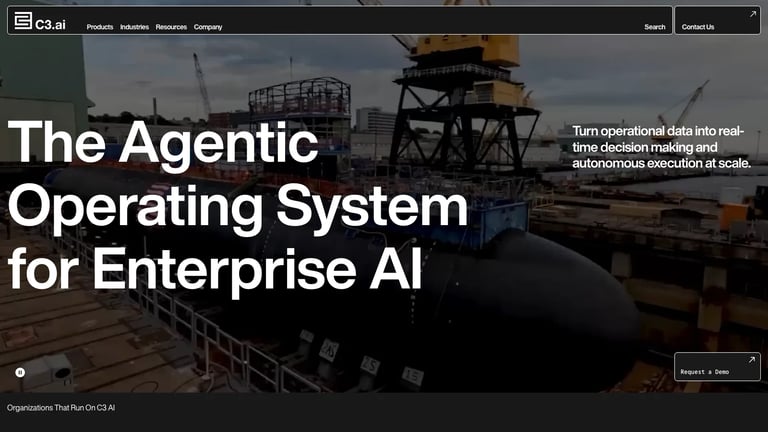Pause the background hero video
Viewport: 768px width, 432px height.
point(20,372)
